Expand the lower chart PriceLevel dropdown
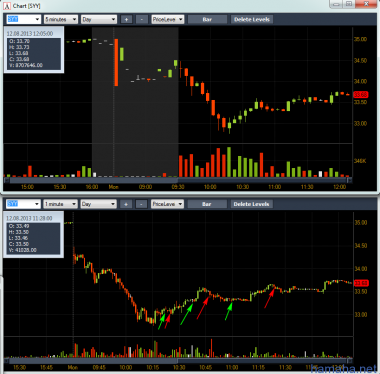 coord(167,204)
